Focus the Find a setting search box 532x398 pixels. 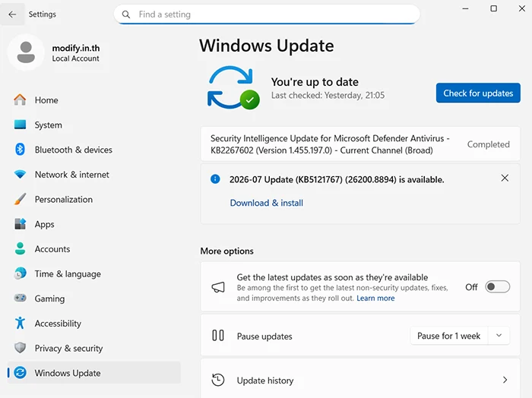pyautogui.click(x=267, y=14)
